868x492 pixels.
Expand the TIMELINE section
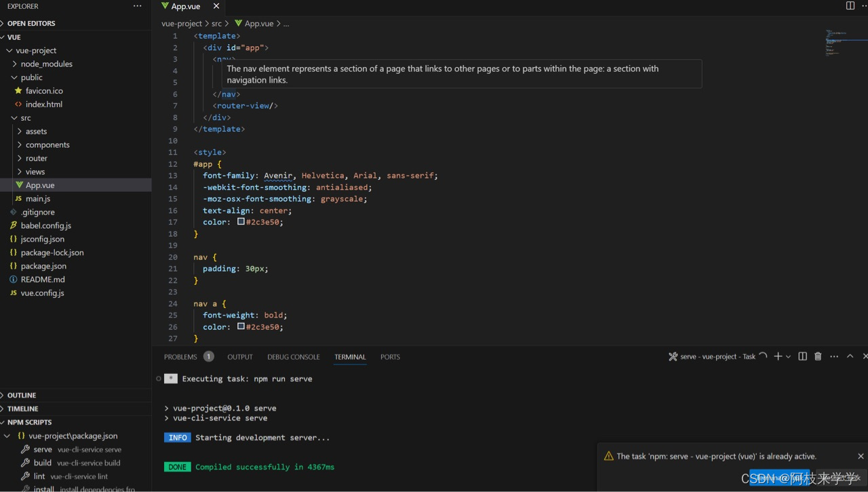3,409
